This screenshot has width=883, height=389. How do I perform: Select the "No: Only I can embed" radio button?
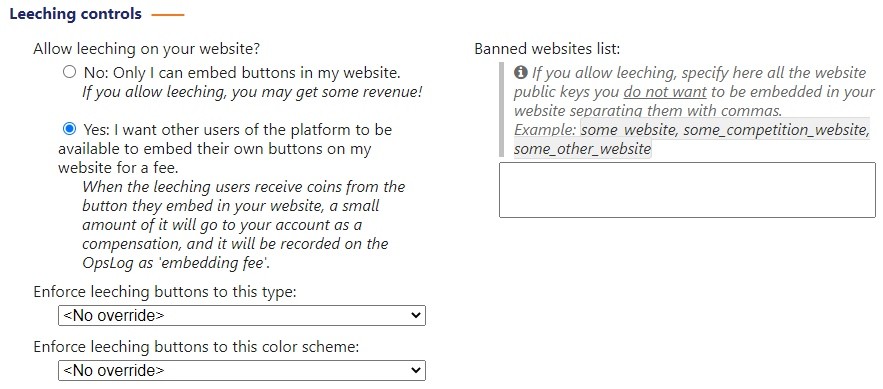point(69,72)
